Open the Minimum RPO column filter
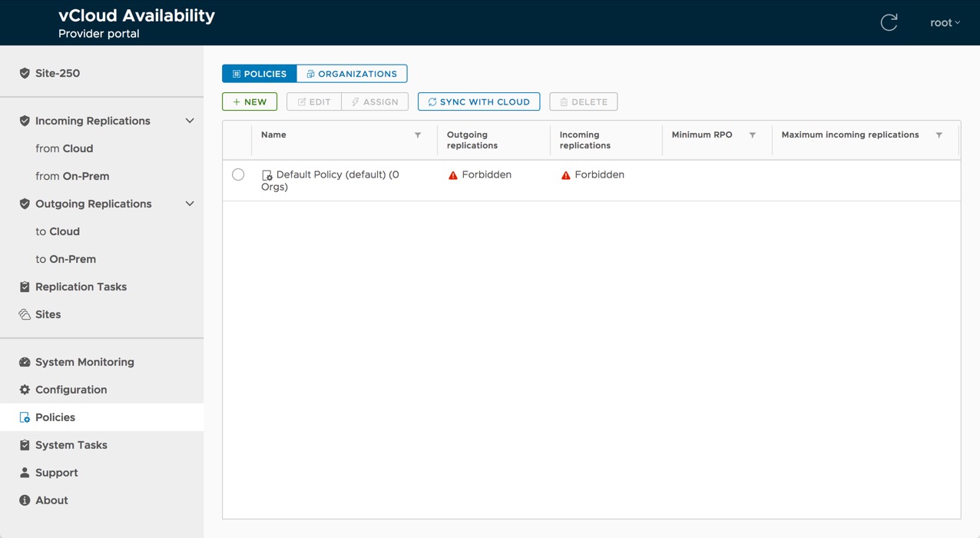Viewport: 980px width, 538px height. (x=753, y=135)
